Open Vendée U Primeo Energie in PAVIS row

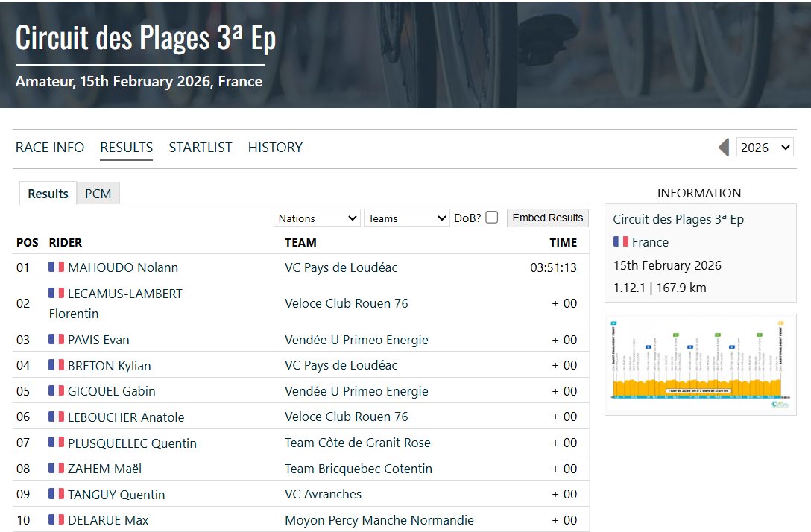pos(356,340)
